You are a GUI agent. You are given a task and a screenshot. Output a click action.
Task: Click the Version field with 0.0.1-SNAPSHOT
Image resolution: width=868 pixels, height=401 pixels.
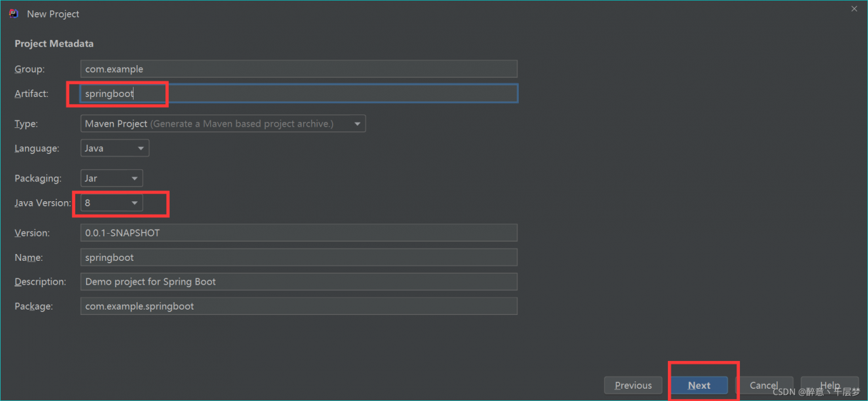point(298,233)
